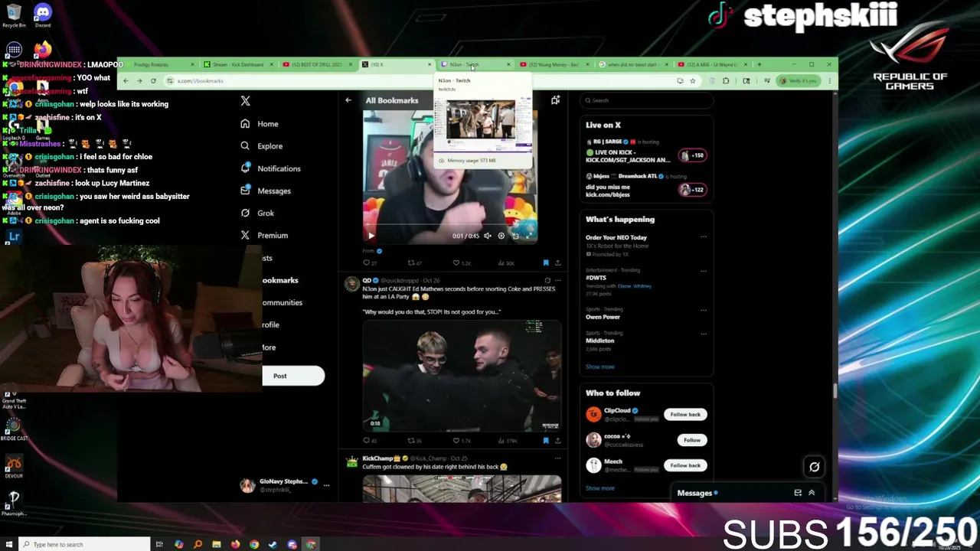This screenshot has width=980, height=551.
Task: Open Grok from the X sidebar
Action: (256, 213)
